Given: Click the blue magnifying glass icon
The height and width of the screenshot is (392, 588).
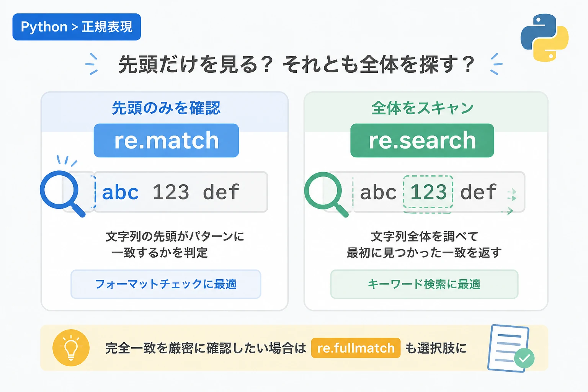Looking at the screenshot, I should pos(62,193).
